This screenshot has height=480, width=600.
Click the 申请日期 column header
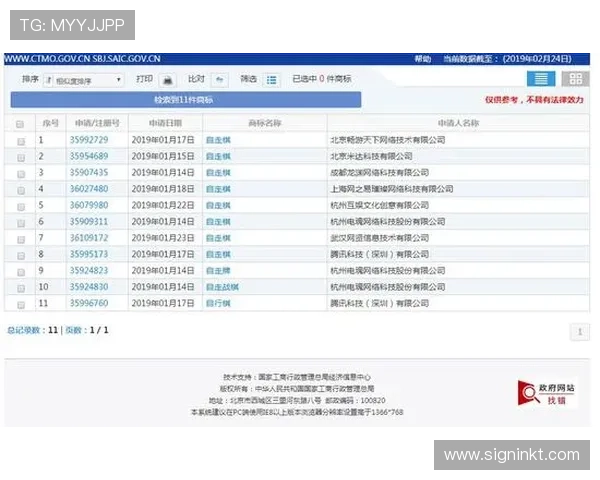[165, 123]
